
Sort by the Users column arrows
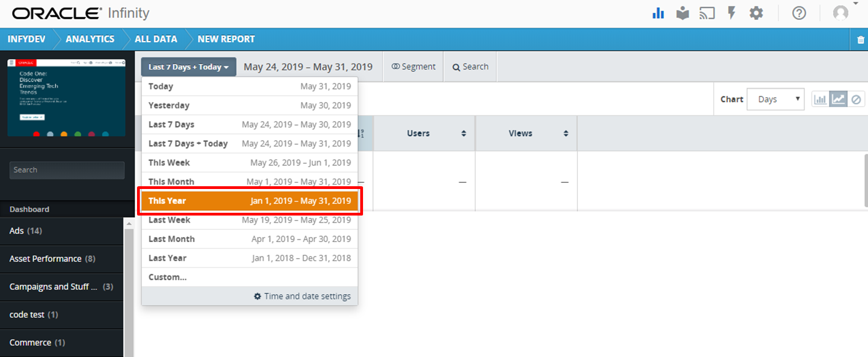[464, 133]
